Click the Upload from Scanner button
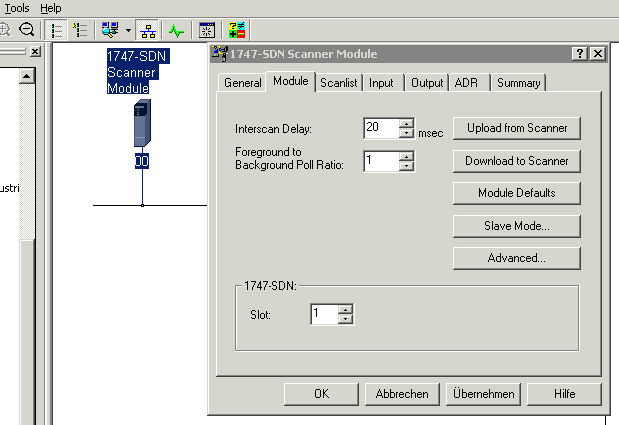619x425 pixels. point(516,128)
